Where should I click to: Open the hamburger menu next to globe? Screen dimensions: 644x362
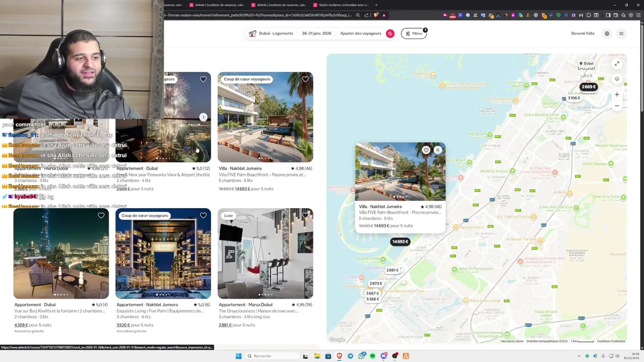tap(621, 34)
